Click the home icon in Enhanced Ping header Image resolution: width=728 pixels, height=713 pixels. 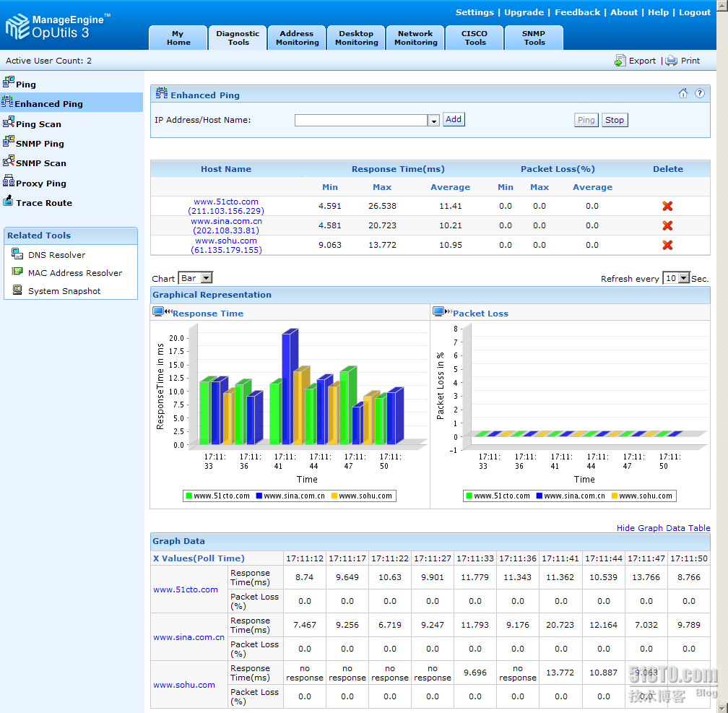click(x=683, y=93)
